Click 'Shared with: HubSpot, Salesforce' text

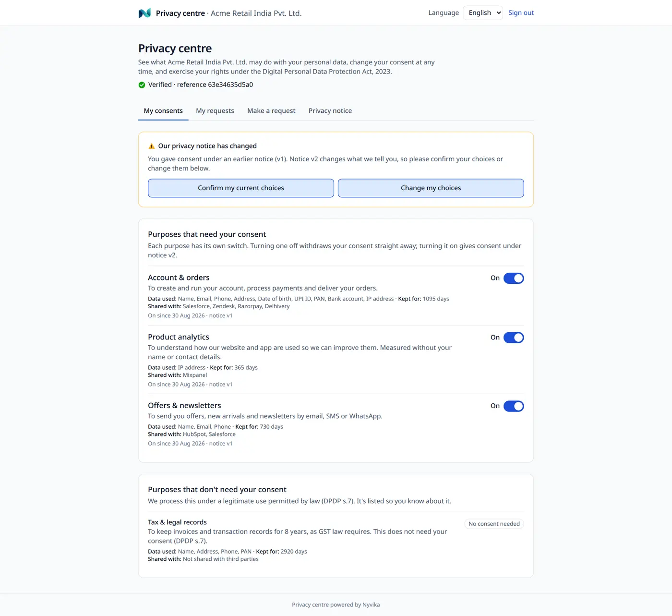[x=192, y=434]
